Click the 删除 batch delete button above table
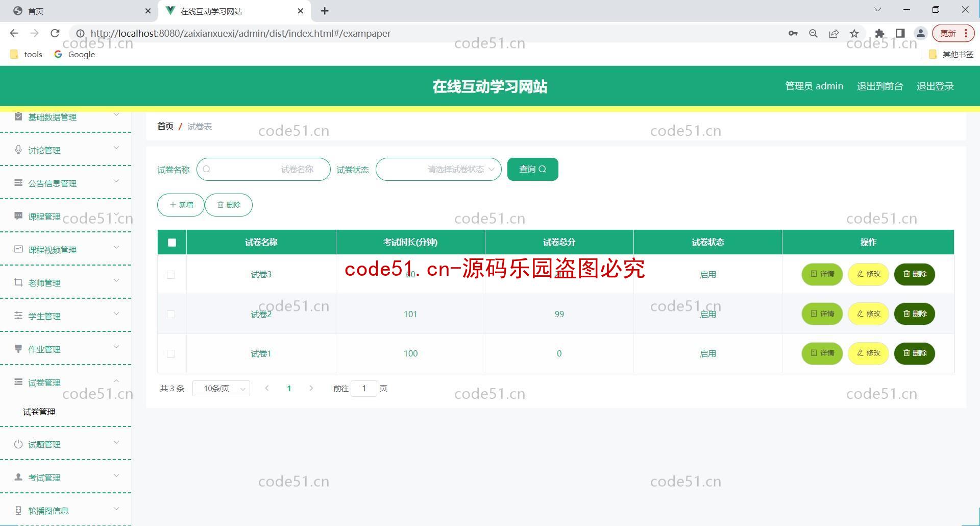This screenshot has height=526, width=980. [229, 205]
